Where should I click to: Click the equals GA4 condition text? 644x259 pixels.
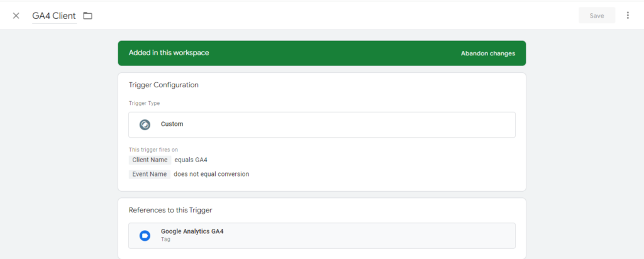191,160
